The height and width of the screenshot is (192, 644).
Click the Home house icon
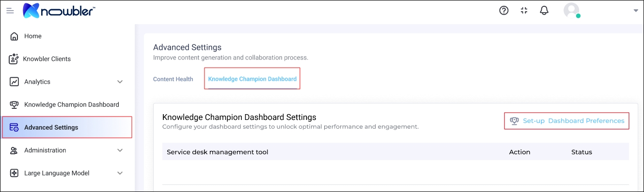(x=14, y=36)
